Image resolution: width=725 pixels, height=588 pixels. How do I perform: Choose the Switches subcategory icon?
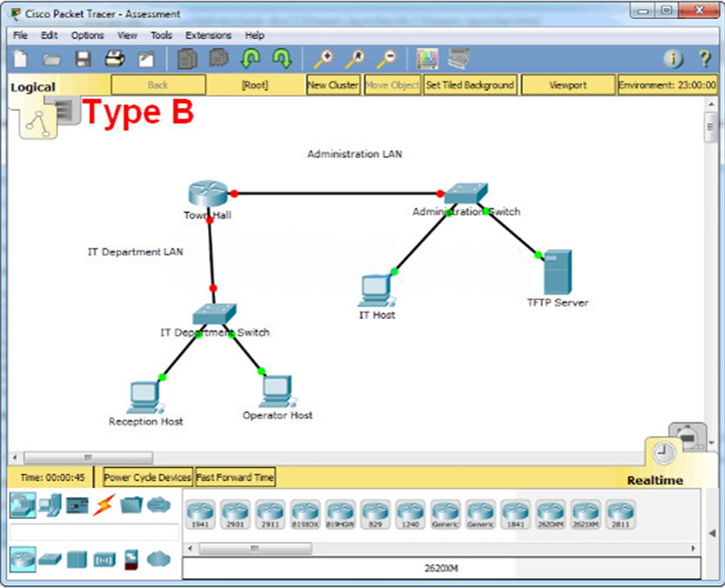(x=50, y=559)
